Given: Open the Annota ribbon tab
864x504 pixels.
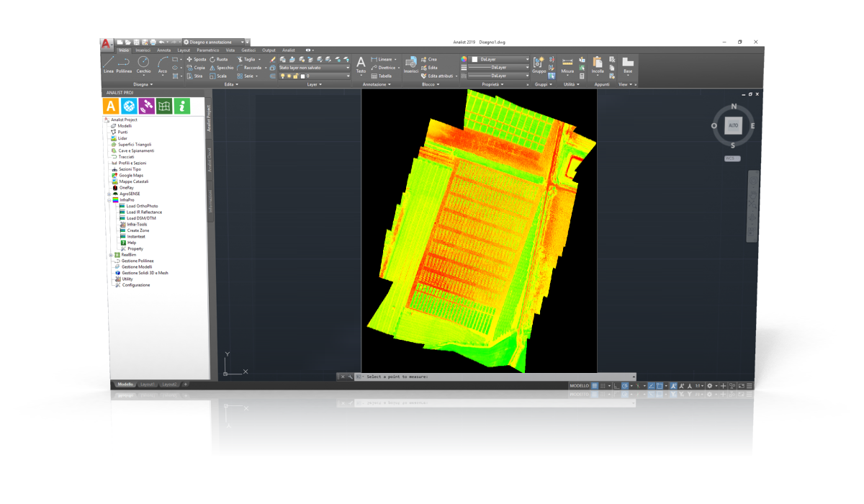Looking at the screenshot, I should coord(164,50).
